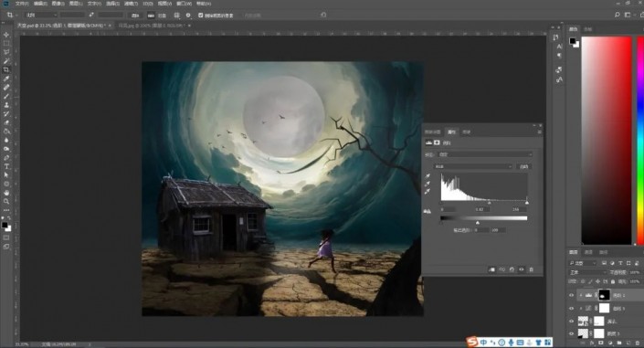Open the layer filter kind dropdown
Viewport: 644px width, 348px height.
583,263
